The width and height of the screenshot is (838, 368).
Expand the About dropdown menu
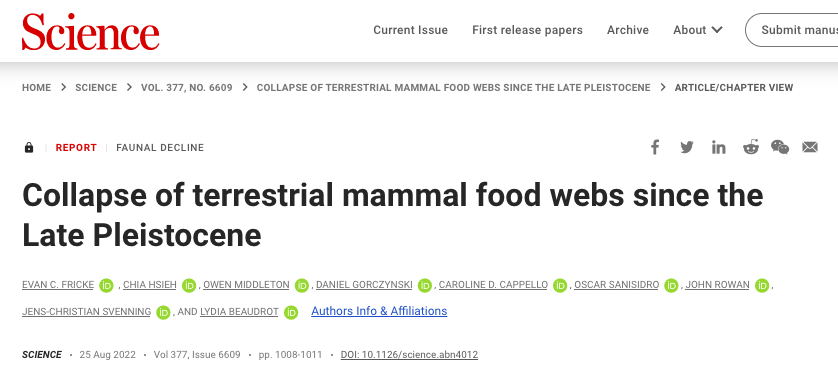pyautogui.click(x=697, y=30)
